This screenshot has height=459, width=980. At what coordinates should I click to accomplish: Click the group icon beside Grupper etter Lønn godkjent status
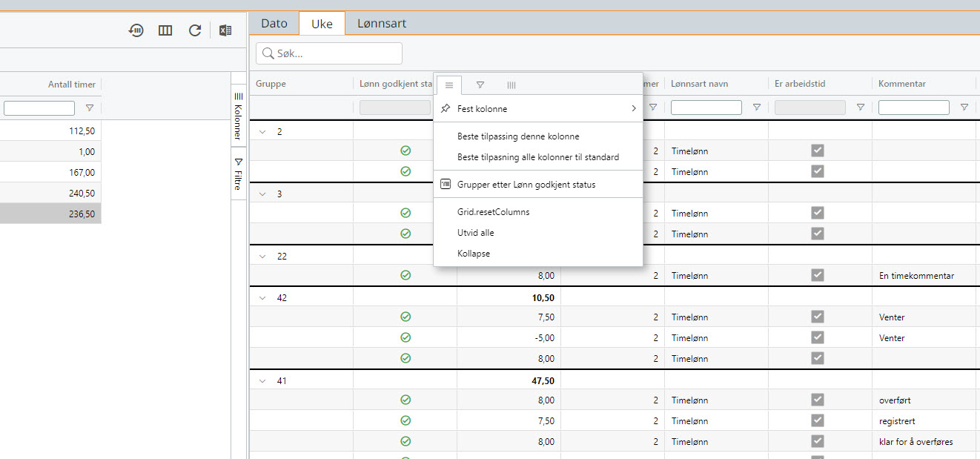pos(446,184)
